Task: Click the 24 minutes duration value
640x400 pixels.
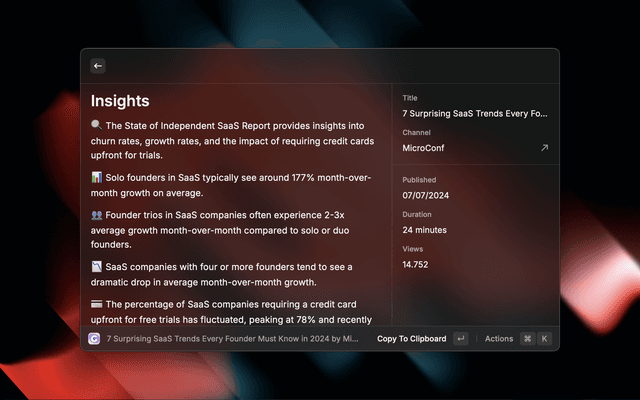Action: click(x=425, y=230)
